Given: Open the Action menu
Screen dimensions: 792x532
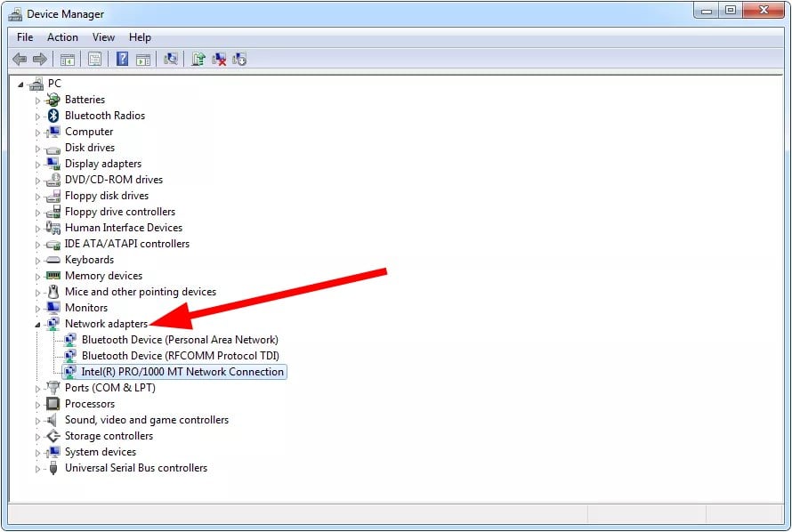Looking at the screenshot, I should click(x=62, y=37).
